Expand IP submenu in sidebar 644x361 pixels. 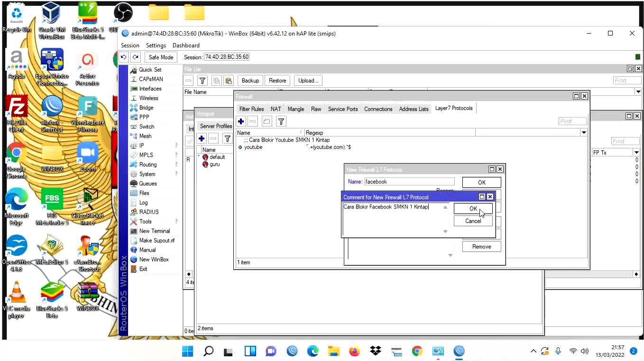coord(176,145)
